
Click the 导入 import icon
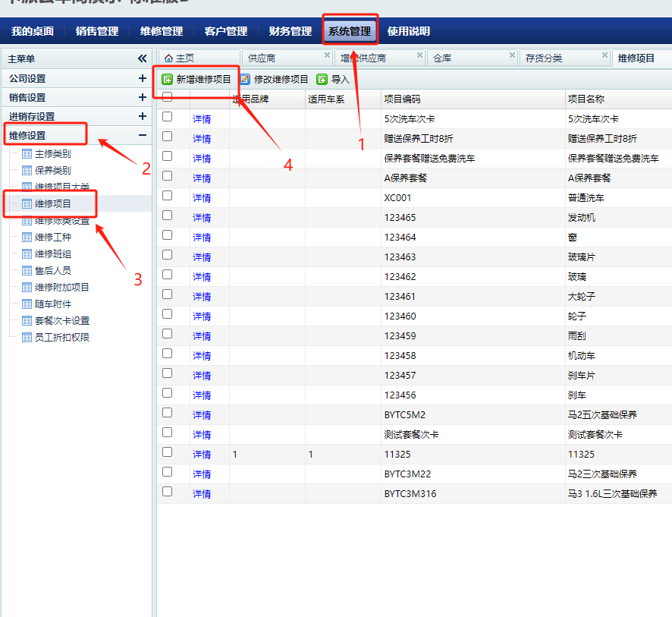pos(322,79)
